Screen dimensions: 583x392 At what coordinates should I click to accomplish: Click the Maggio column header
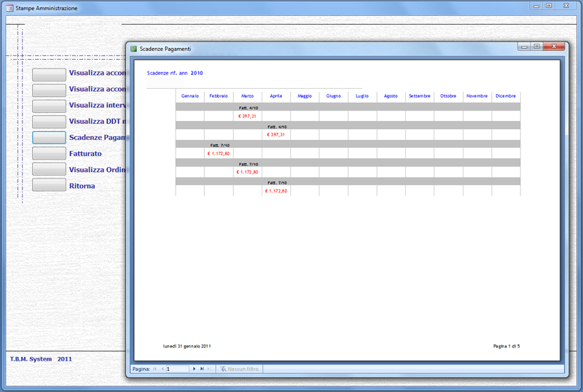pyautogui.click(x=305, y=96)
